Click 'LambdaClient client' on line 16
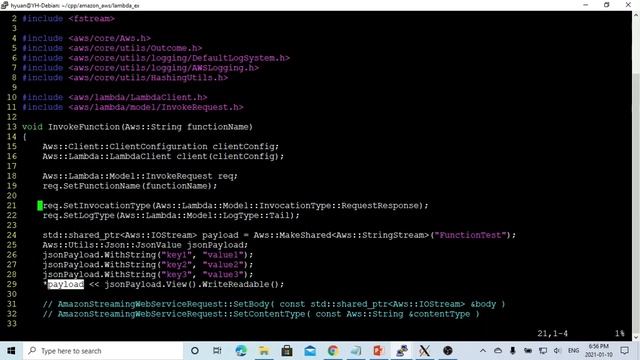The height and width of the screenshot is (360, 640). (x=158, y=156)
